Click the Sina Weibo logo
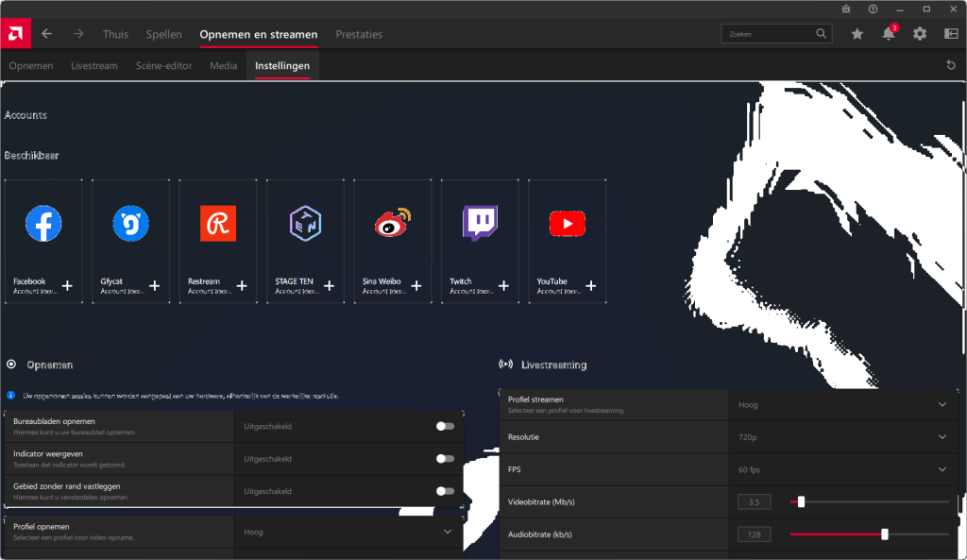Image resolution: width=967 pixels, height=560 pixels. tap(393, 223)
